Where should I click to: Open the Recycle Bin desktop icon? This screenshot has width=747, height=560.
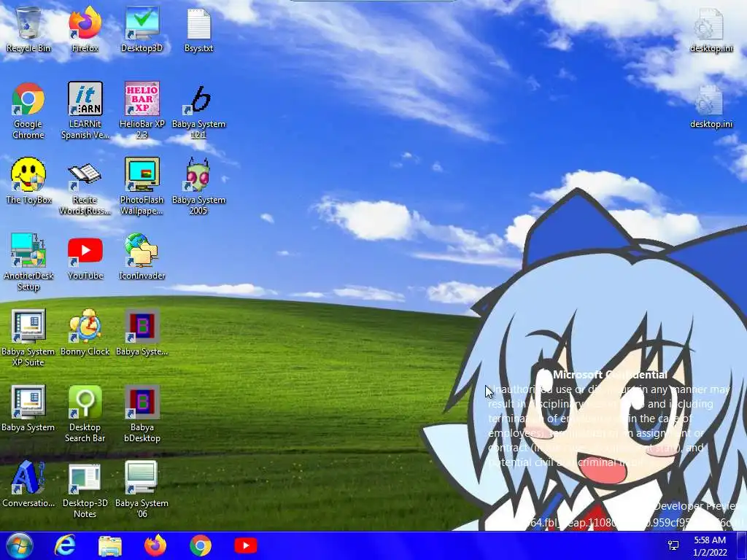point(28,29)
